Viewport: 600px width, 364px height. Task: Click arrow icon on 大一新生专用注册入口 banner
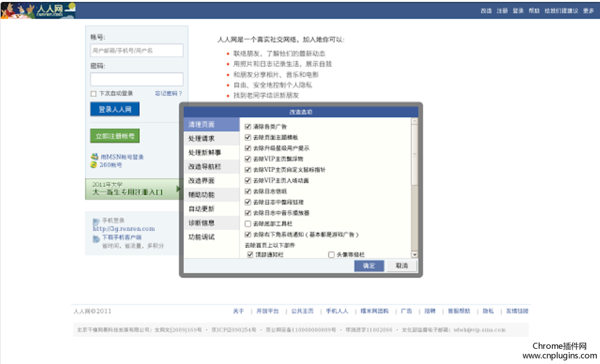[x=177, y=190]
